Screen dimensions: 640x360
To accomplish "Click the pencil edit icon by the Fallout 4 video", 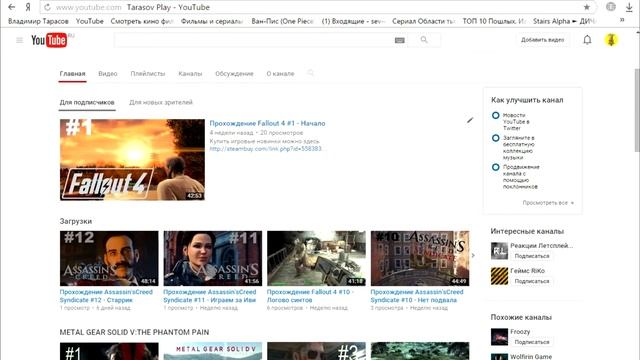I will tap(470, 120).
